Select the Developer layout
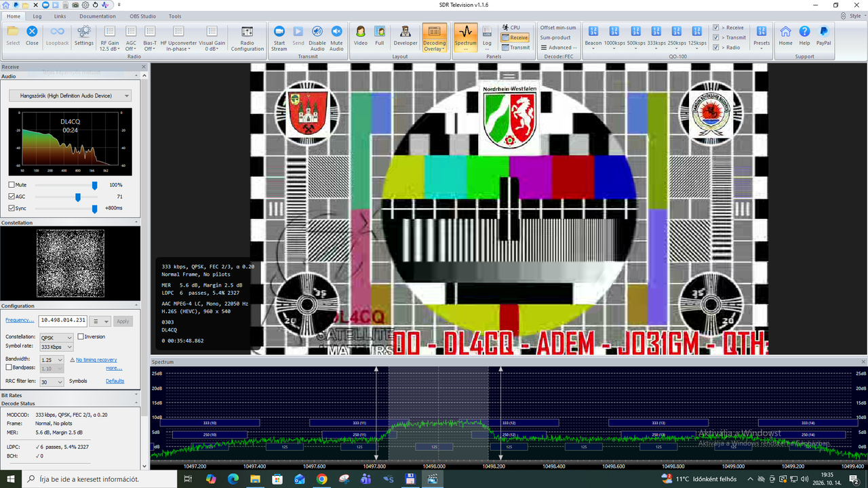The height and width of the screenshot is (488, 868). pos(406,36)
